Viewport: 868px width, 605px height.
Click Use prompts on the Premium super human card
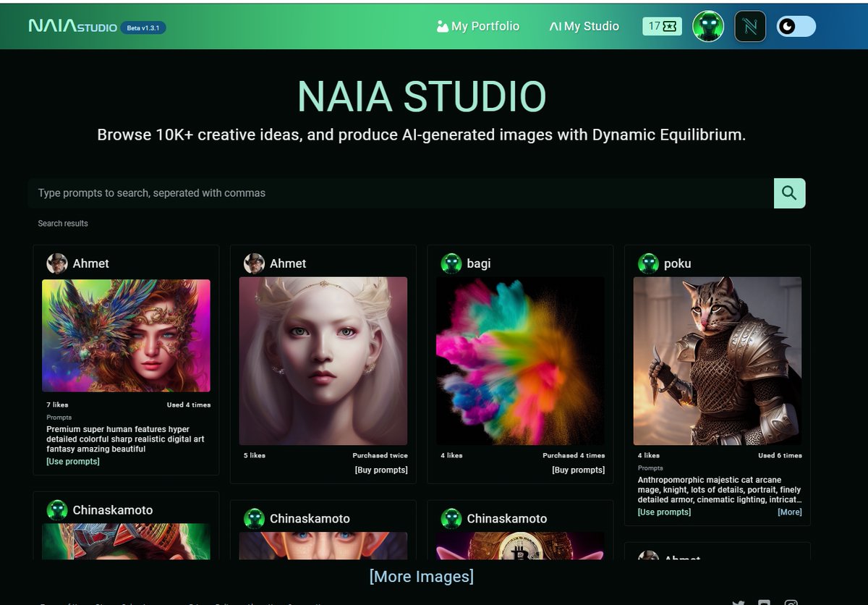(73, 462)
